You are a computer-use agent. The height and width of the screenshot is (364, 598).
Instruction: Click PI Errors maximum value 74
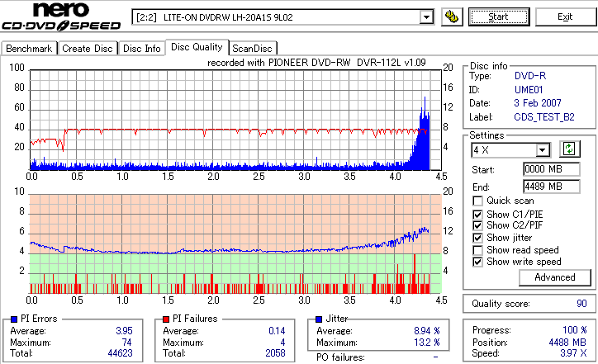click(127, 343)
